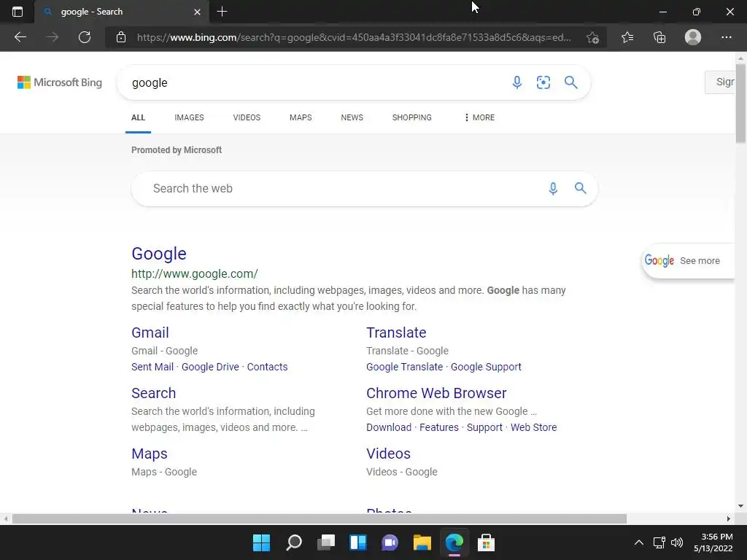Open a new tab with the plus button
Image resolution: width=747 pixels, height=560 pixels.
[x=222, y=12]
